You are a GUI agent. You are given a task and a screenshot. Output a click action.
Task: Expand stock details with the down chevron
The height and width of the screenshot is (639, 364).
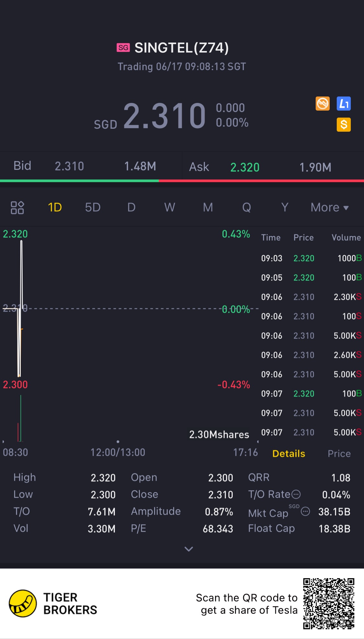coord(189,549)
